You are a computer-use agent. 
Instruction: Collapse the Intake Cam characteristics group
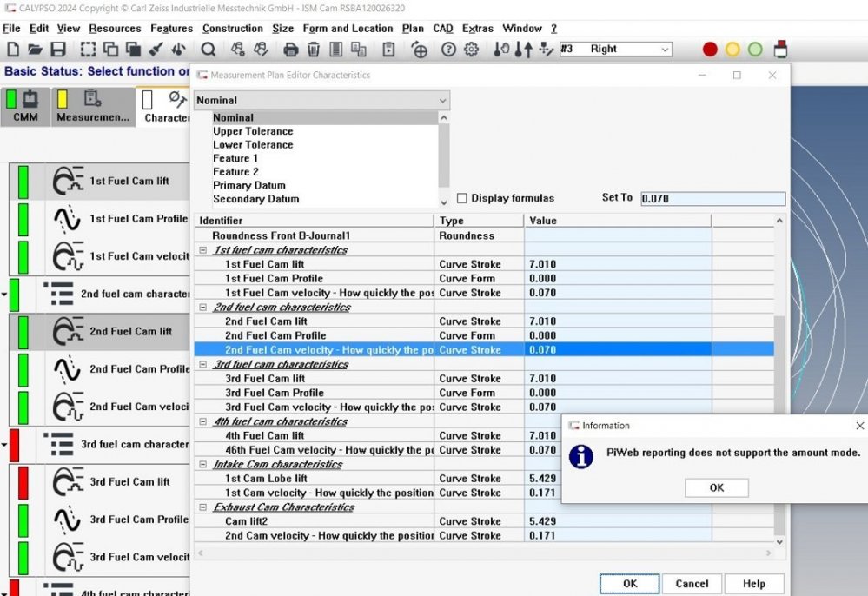coord(203,465)
